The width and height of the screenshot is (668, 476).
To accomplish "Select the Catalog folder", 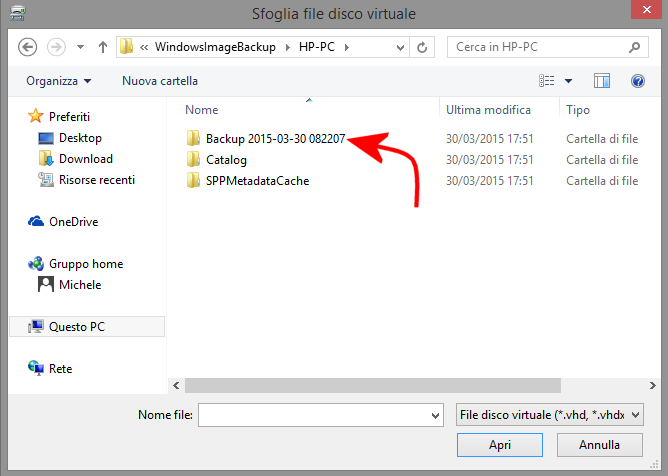I will point(226,160).
